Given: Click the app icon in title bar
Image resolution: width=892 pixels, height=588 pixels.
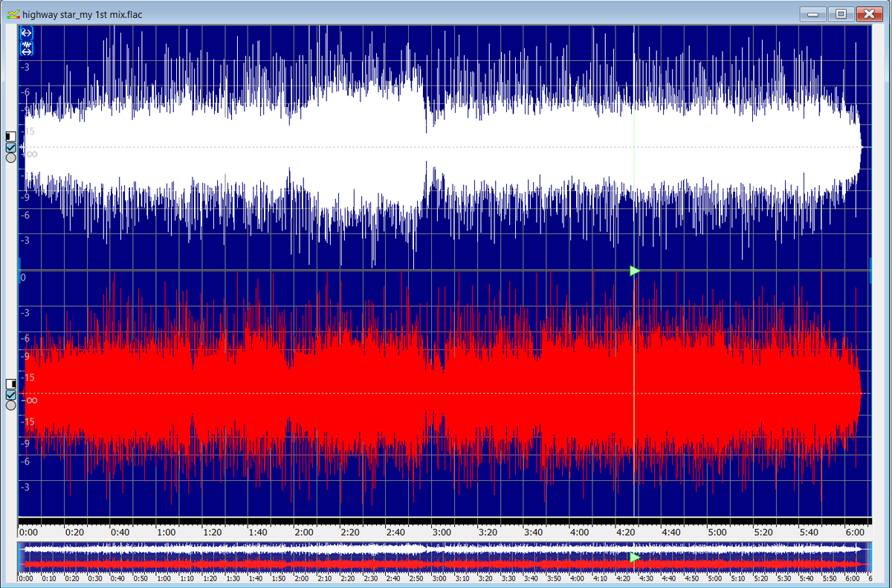Looking at the screenshot, I should coord(12,13).
